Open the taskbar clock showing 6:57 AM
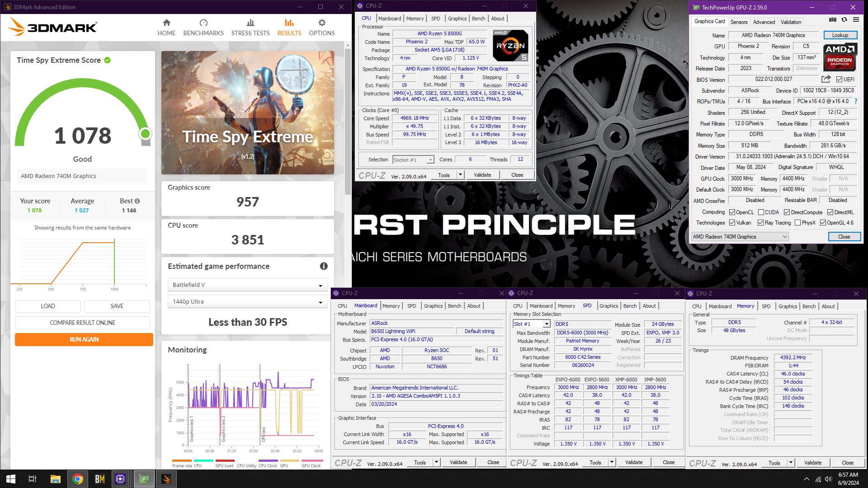Viewport: 868px width, 488px height. pyautogui.click(x=848, y=479)
